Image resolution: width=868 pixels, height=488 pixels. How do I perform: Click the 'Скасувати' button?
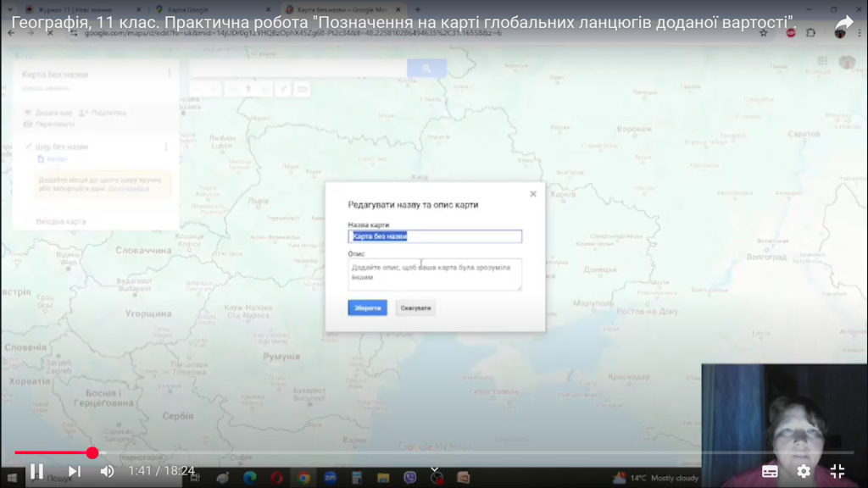[x=415, y=308]
